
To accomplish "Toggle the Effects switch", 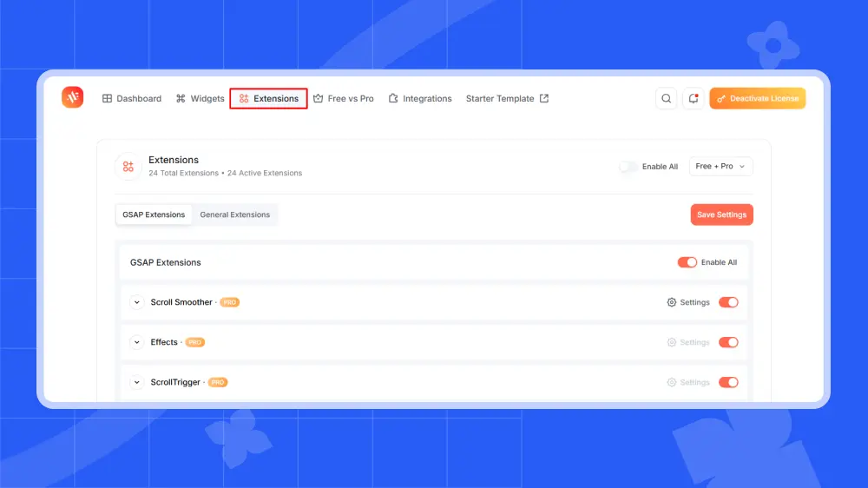I will click(728, 342).
